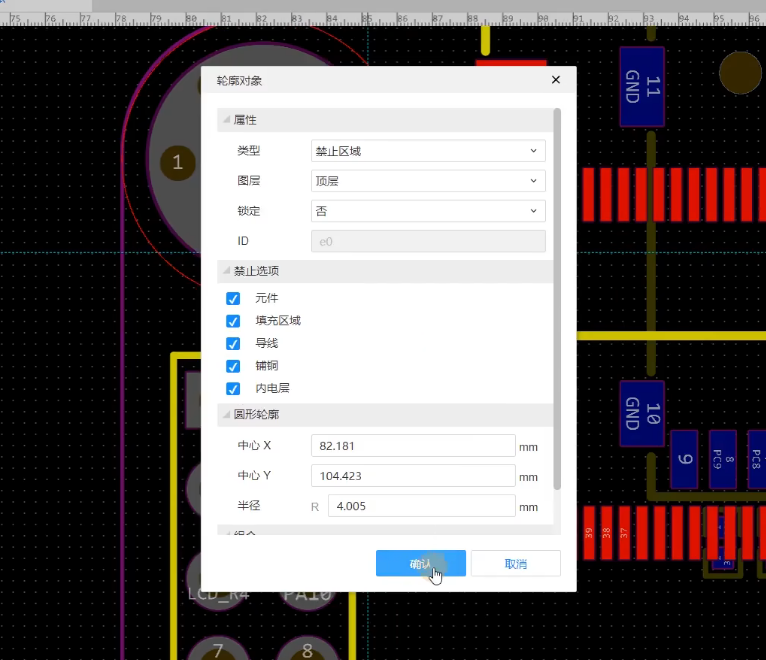
Task: Uncheck the 填充区域 checkbox
Action: (233, 321)
